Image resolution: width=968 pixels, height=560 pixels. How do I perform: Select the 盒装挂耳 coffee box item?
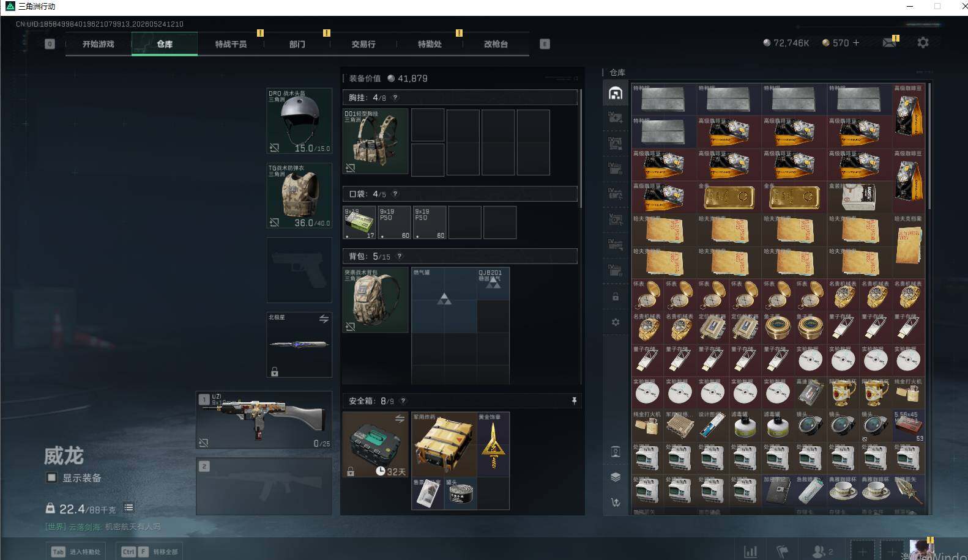tap(859, 197)
